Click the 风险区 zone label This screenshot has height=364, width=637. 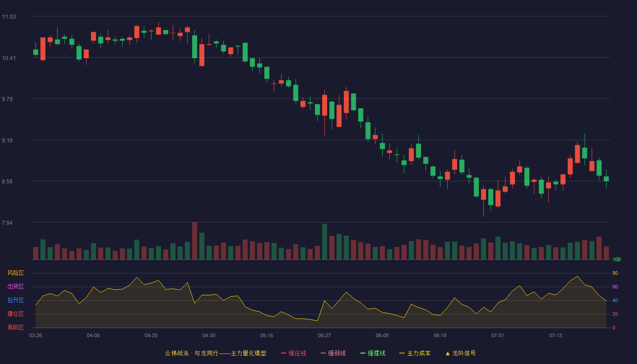pyautogui.click(x=15, y=273)
